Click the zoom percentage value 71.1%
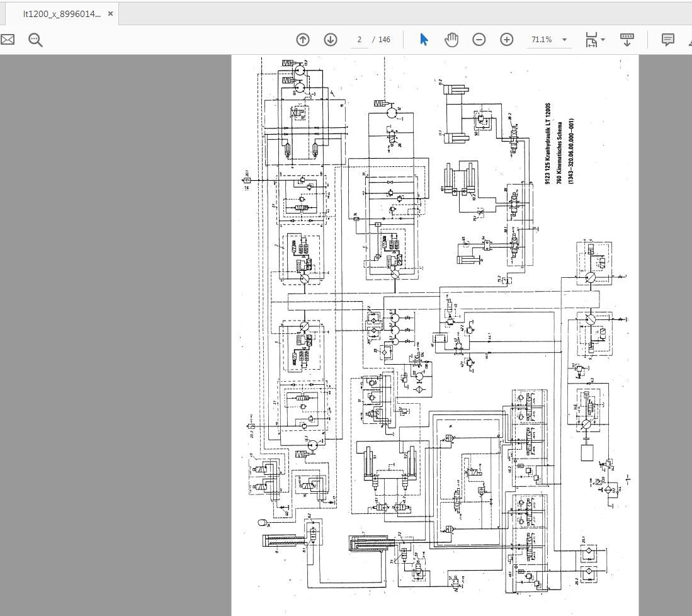 [x=542, y=40]
